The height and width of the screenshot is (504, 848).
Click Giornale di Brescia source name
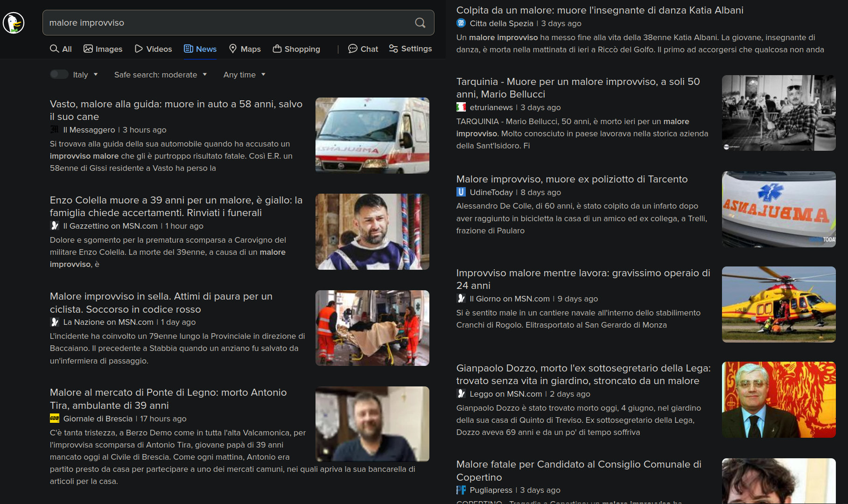[98, 419]
